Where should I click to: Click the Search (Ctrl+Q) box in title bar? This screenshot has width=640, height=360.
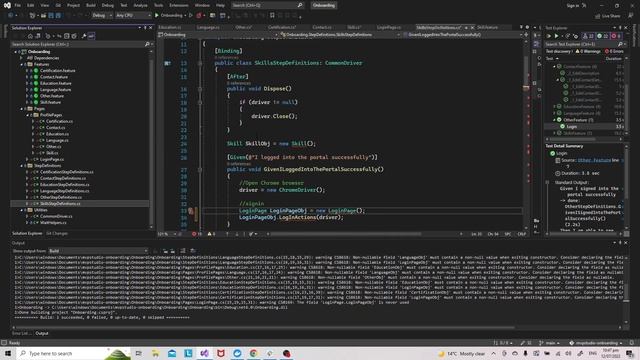click(x=267, y=5)
